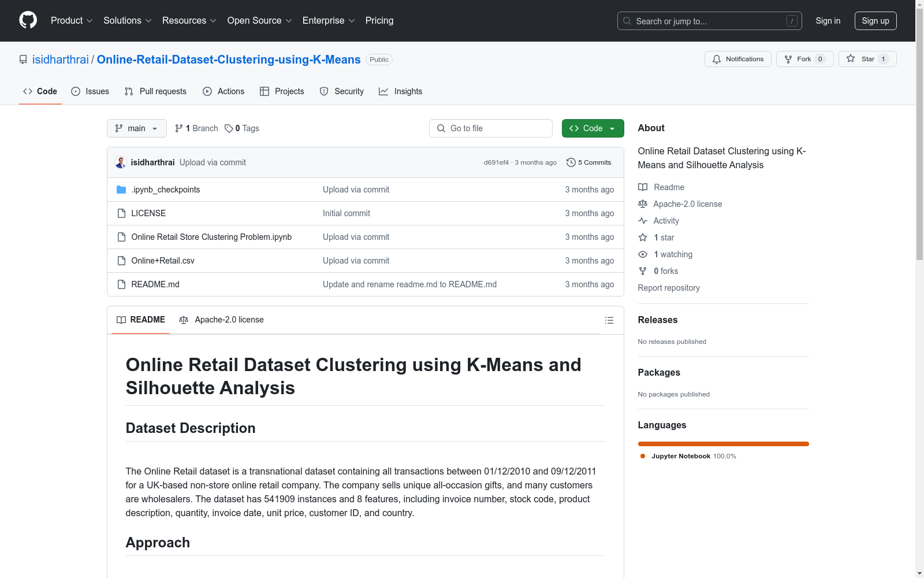Click the README.md file icon
924x578 pixels.
click(x=121, y=284)
